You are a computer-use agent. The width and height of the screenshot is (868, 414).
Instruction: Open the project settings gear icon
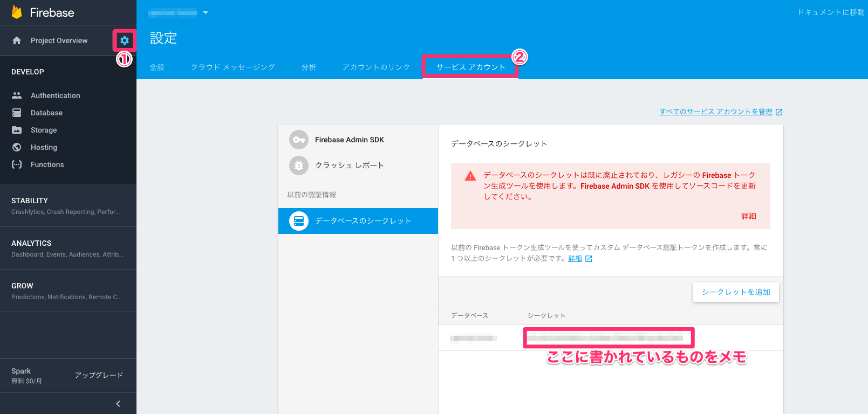pos(125,40)
